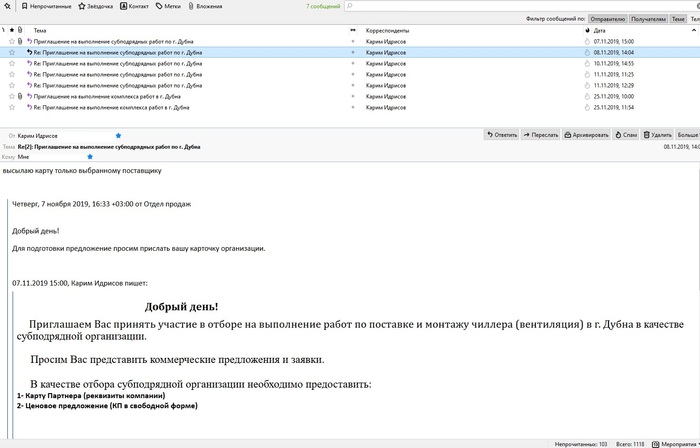
Task: Toggle read dot on 07.11.2019, 15:00 message
Action: [x=353, y=41]
